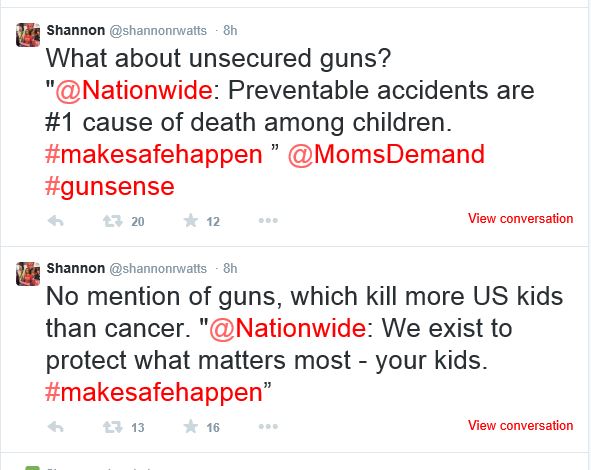Open #makesafehappen hashtag in first tweet
The image size is (591, 470).
pyautogui.click(x=153, y=155)
